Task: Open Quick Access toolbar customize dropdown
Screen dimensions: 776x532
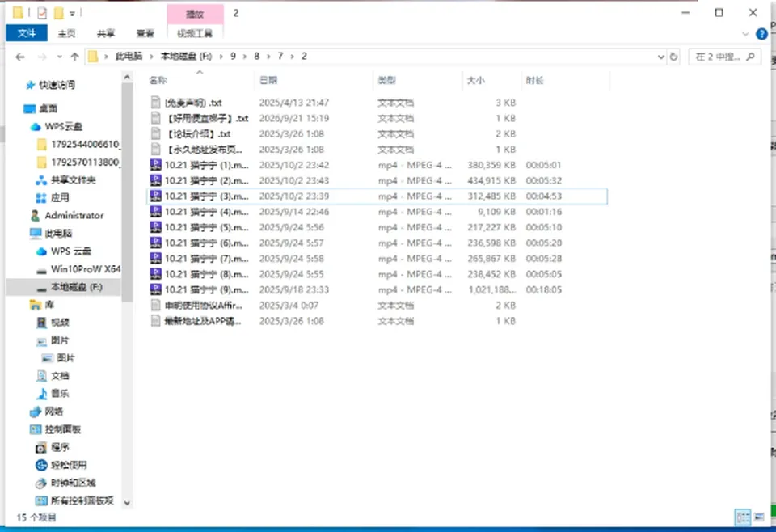Action: point(72,14)
